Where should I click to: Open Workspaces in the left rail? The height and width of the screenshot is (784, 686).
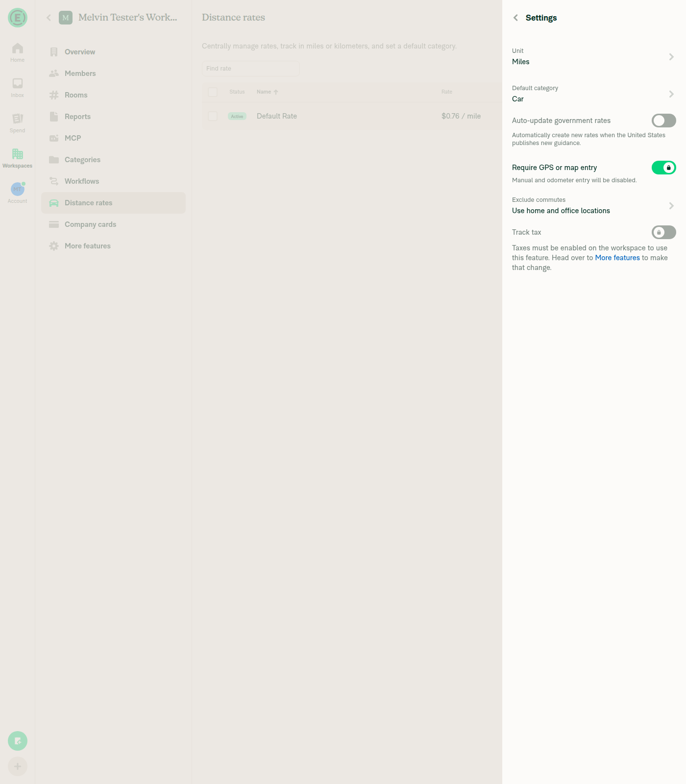(x=18, y=158)
